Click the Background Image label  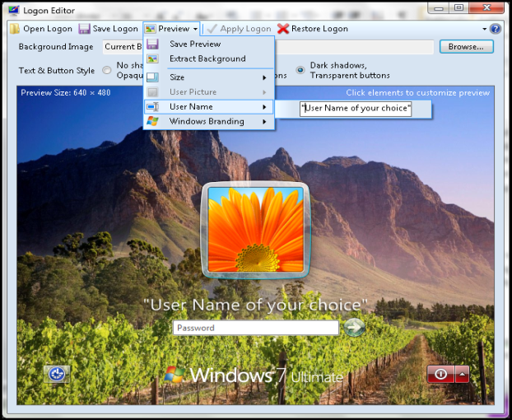[56, 47]
